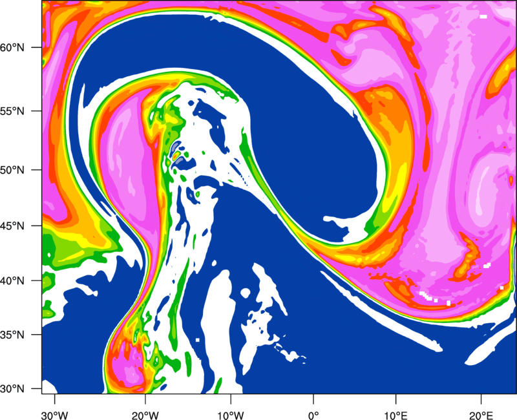Click the 30°N latitude axis label
Viewport: 517px width, 420px height.
[x=12, y=389]
